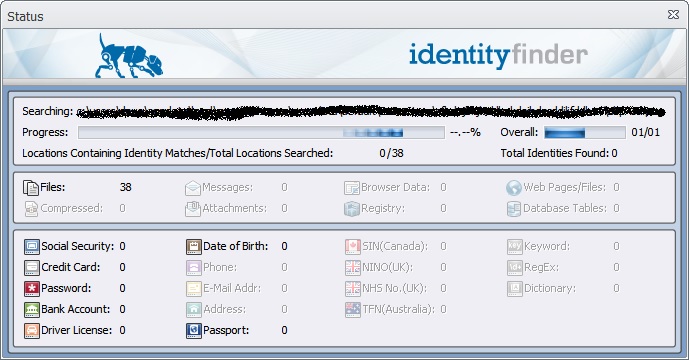The image size is (689, 360).
Task: Click the NHS No.(UK) flag icon
Action: click(x=353, y=288)
